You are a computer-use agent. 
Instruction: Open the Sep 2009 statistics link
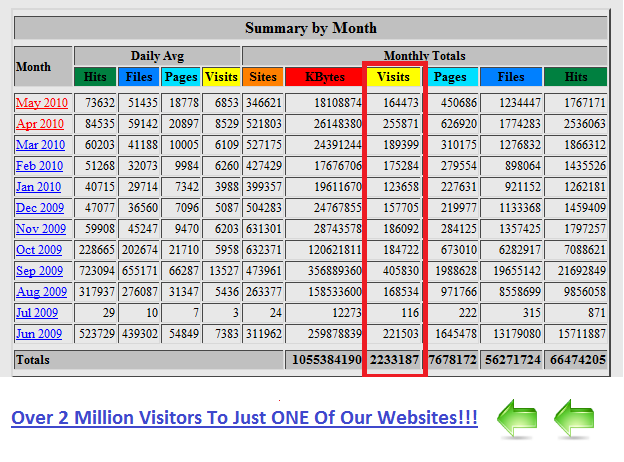click(x=39, y=271)
